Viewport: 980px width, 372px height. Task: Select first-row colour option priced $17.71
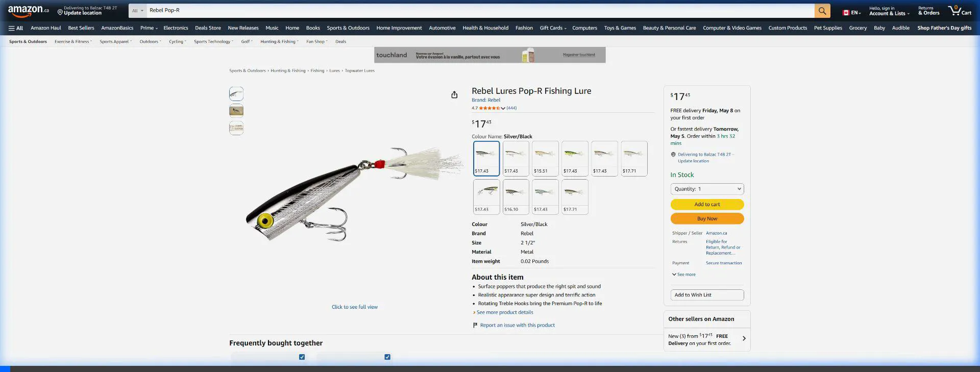pos(634,159)
